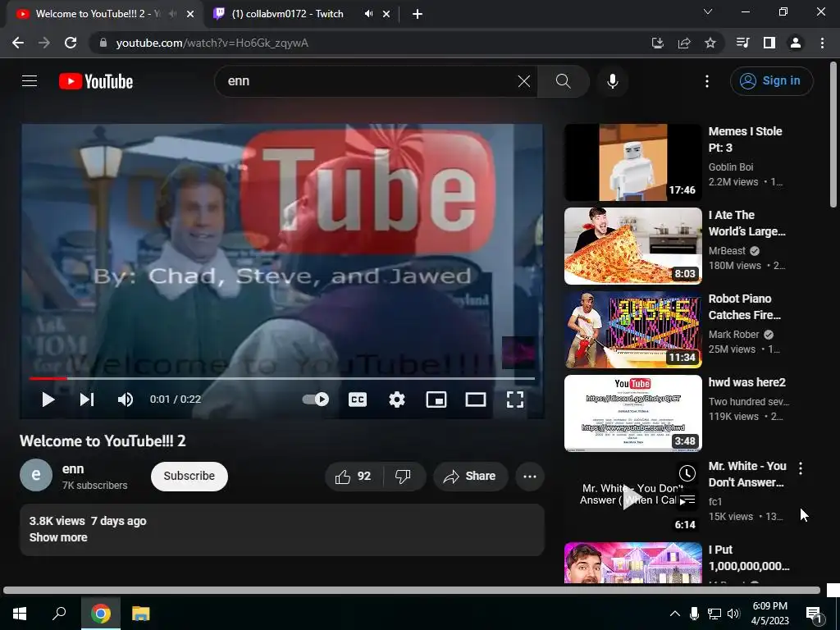Open more actions ellipsis under video

tap(530, 477)
